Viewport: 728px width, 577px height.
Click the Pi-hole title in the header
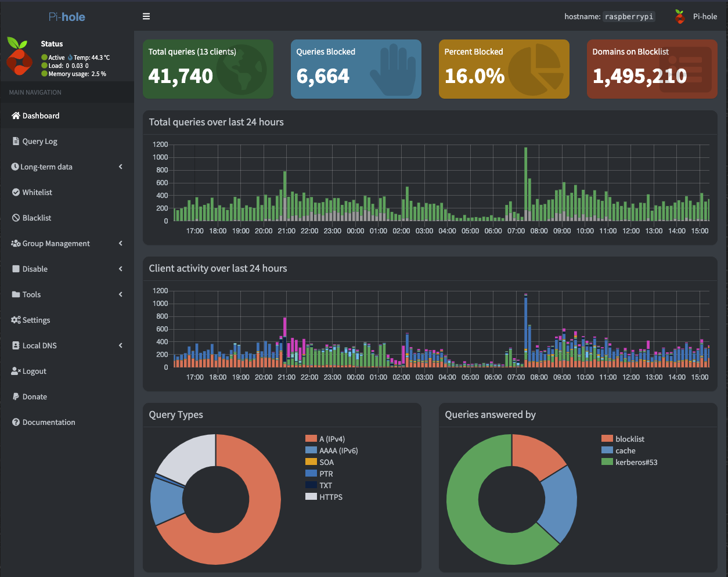tap(67, 17)
